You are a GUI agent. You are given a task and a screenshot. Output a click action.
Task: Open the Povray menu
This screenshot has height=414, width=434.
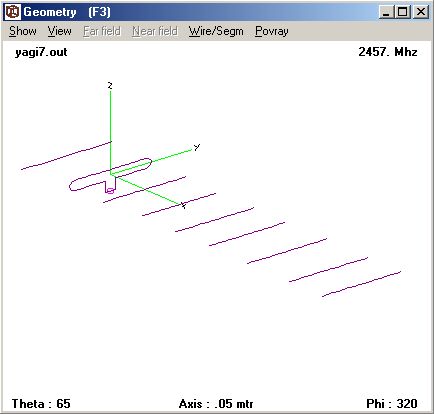(272, 31)
